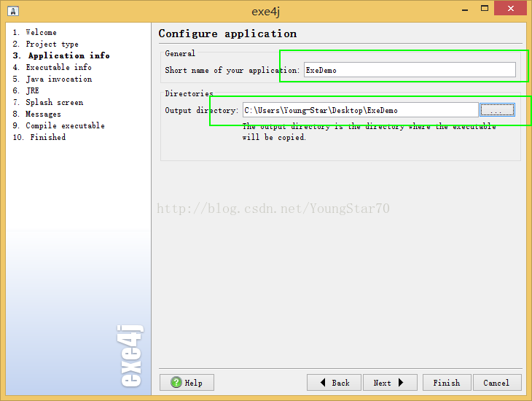Click the 'Short name of your application:' label
532x401 pixels.
[232, 70]
